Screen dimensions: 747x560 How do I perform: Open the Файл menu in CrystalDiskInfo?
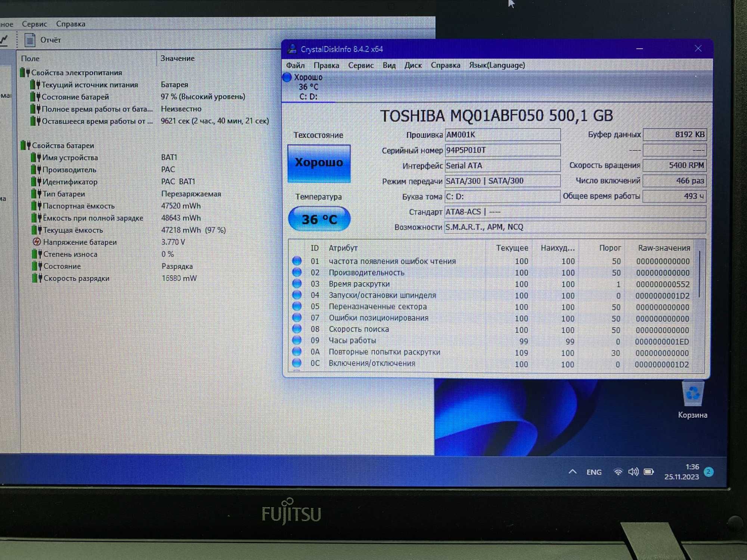(295, 65)
